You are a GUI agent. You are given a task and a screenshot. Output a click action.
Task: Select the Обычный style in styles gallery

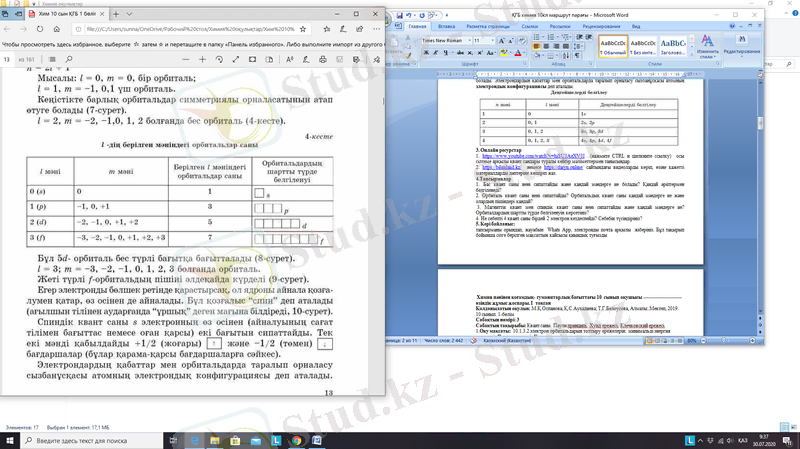coord(612,46)
